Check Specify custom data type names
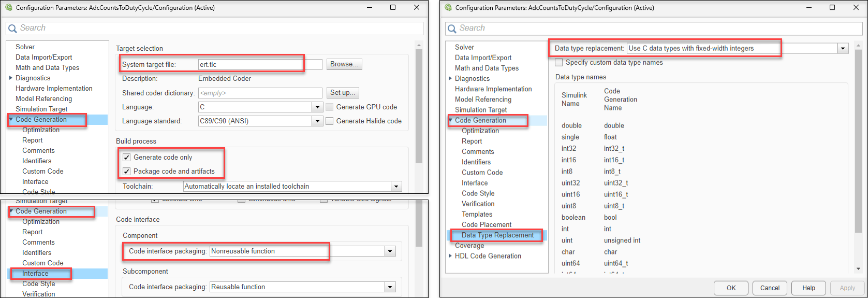 point(559,63)
